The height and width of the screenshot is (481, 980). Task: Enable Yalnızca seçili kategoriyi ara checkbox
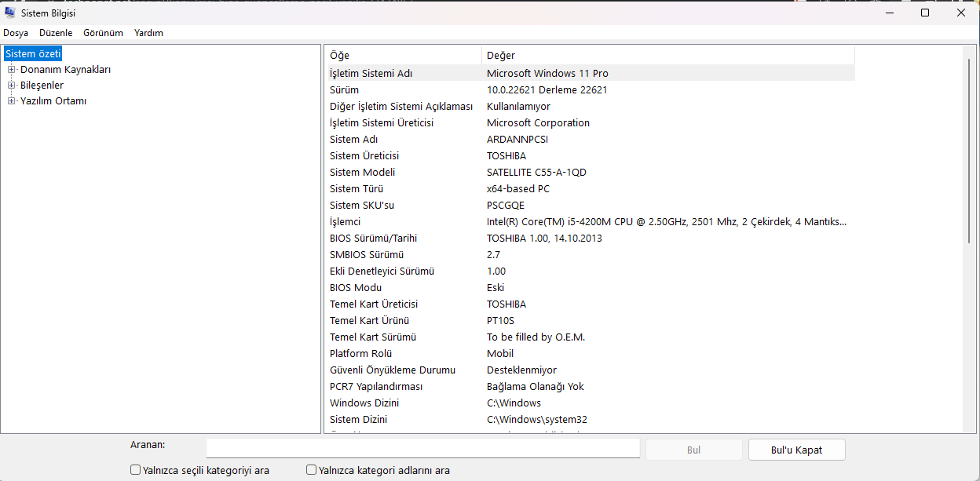[x=136, y=470]
